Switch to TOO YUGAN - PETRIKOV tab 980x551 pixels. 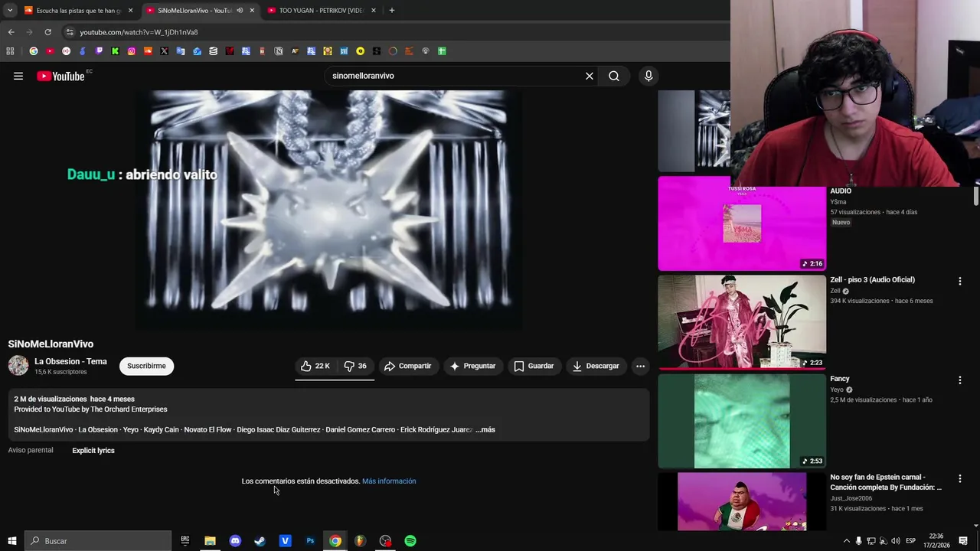(x=320, y=11)
